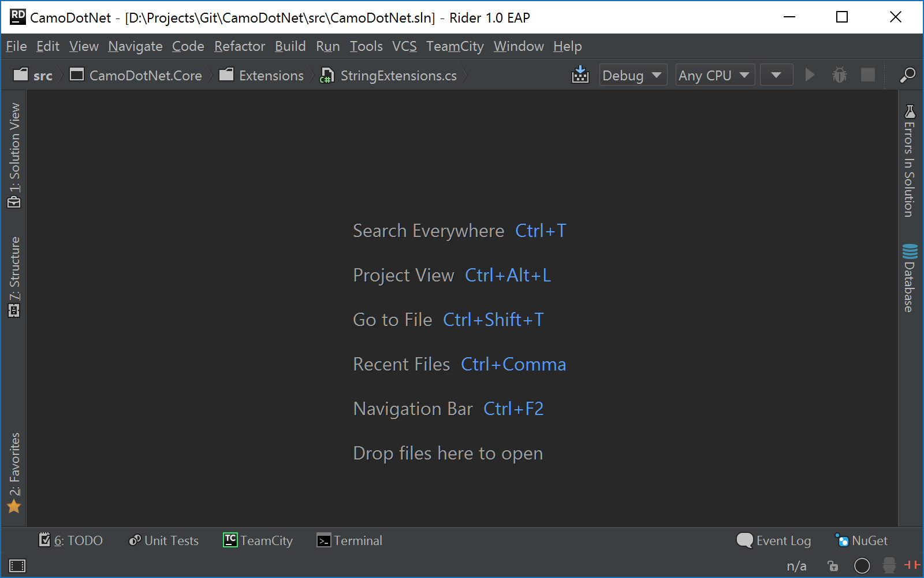This screenshot has height=578, width=924.
Task: Maximize the Rider window
Action: [x=842, y=17]
